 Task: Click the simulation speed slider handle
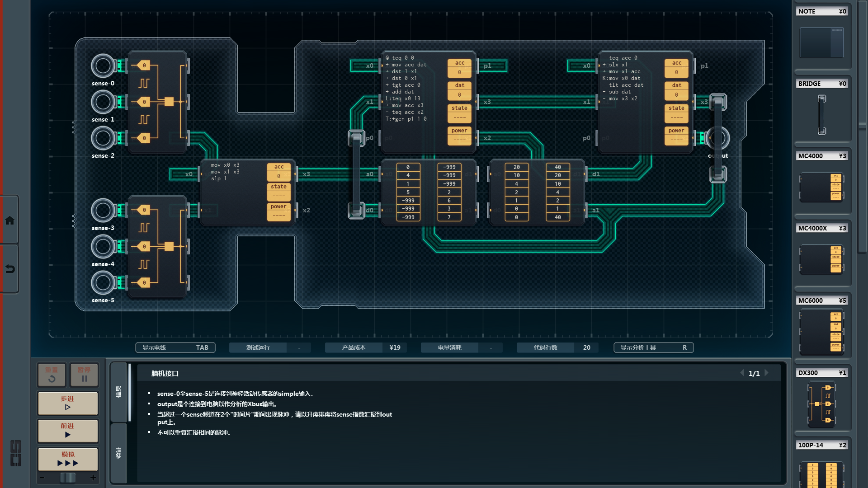click(x=68, y=478)
